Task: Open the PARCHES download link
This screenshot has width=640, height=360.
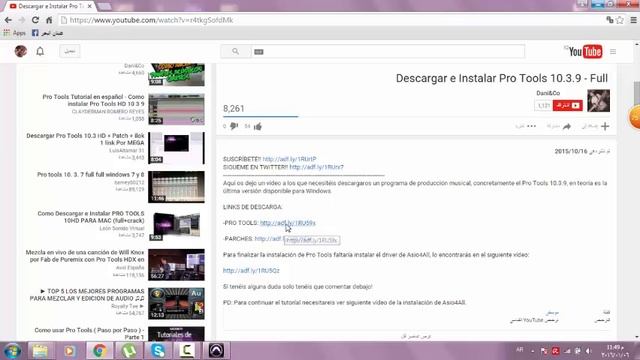Action: point(269,239)
